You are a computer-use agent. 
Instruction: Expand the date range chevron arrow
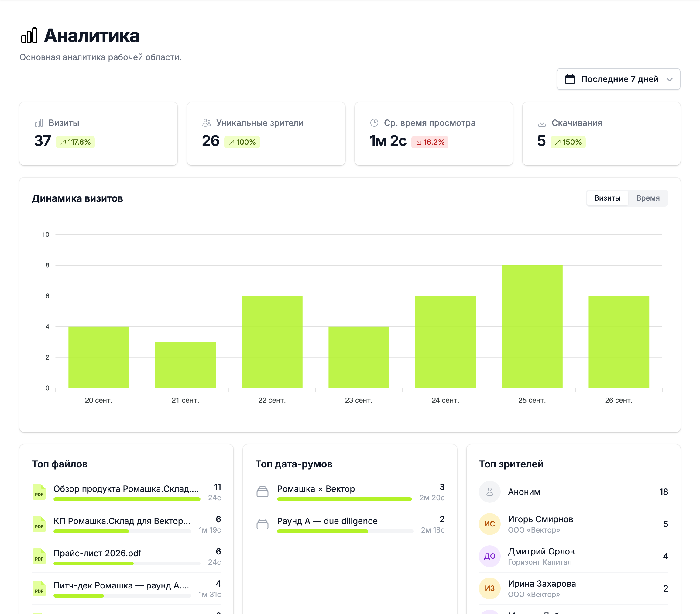pyautogui.click(x=670, y=80)
